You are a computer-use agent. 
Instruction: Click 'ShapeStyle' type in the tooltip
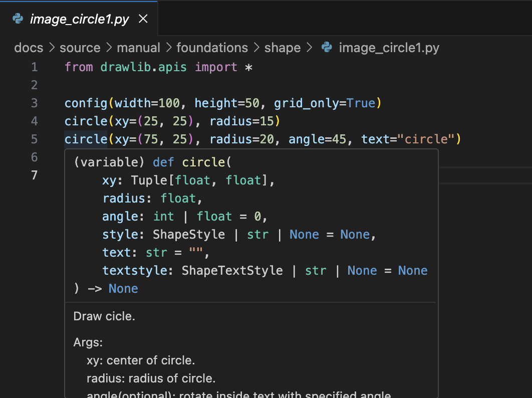pos(189,234)
